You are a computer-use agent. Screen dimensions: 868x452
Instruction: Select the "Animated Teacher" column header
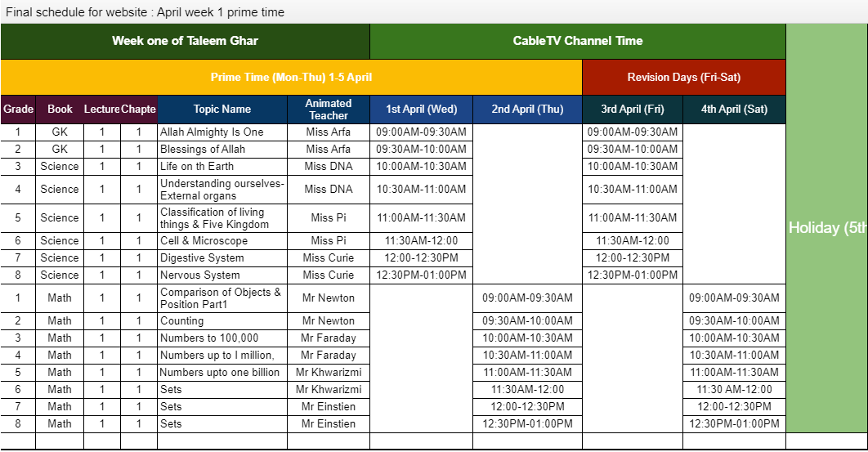(x=328, y=110)
